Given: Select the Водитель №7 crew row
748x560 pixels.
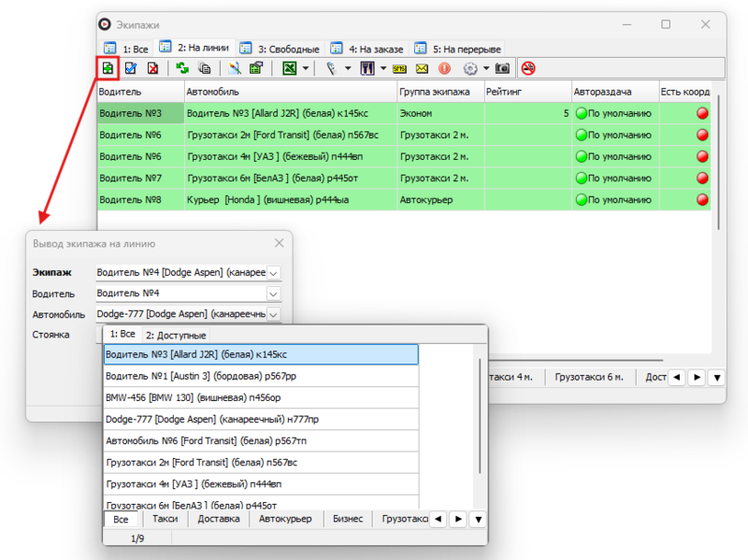Looking at the screenshot, I should (x=404, y=178).
